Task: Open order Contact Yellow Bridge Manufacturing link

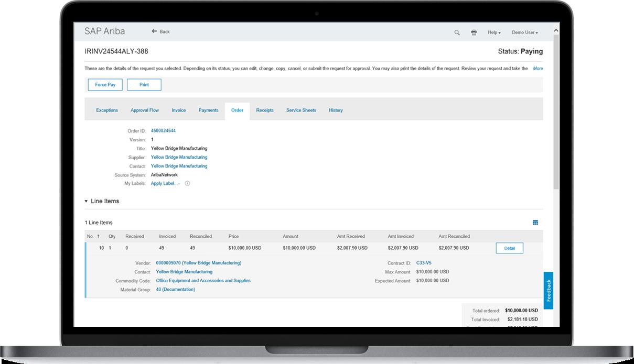Action: point(179,166)
